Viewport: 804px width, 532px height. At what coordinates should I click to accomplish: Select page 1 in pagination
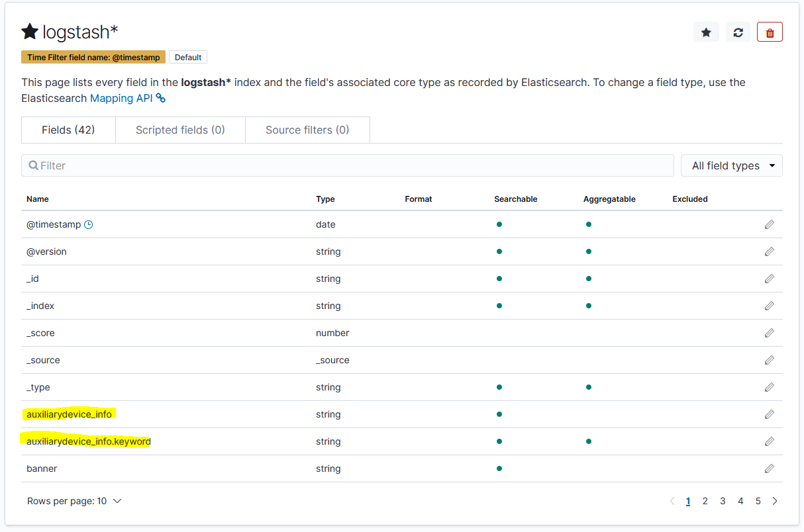pyautogui.click(x=688, y=501)
